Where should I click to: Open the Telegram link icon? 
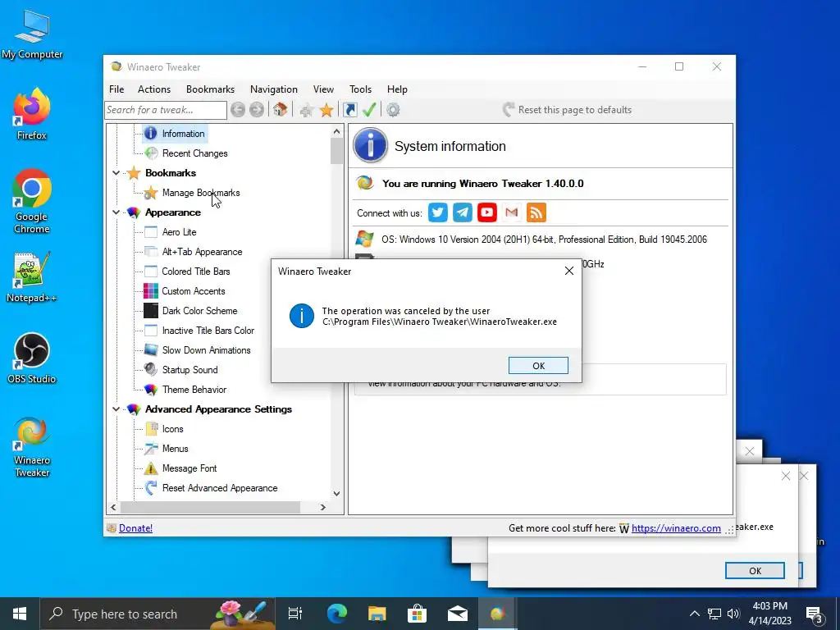pos(463,212)
